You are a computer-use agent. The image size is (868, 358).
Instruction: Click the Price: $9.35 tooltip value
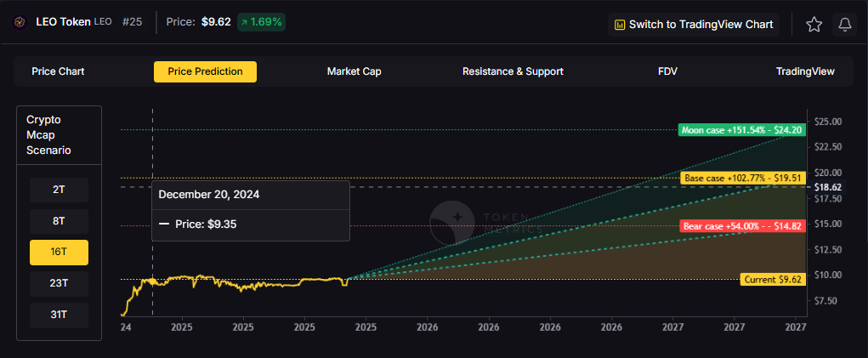click(206, 224)
